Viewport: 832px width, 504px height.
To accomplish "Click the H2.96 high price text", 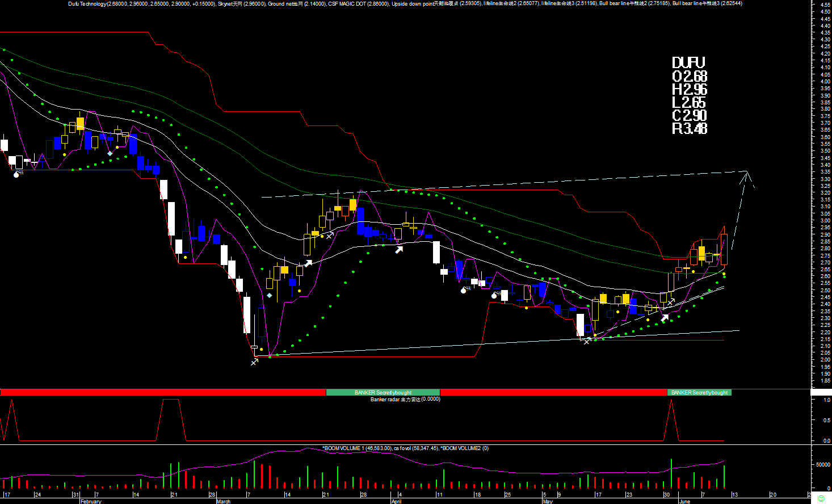I will [690, 89].
